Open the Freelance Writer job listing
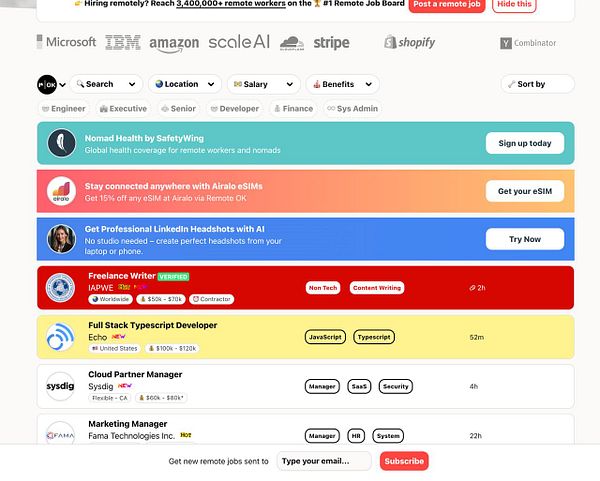The width and height of the screenshot is (600, 481). click(305, 288)
